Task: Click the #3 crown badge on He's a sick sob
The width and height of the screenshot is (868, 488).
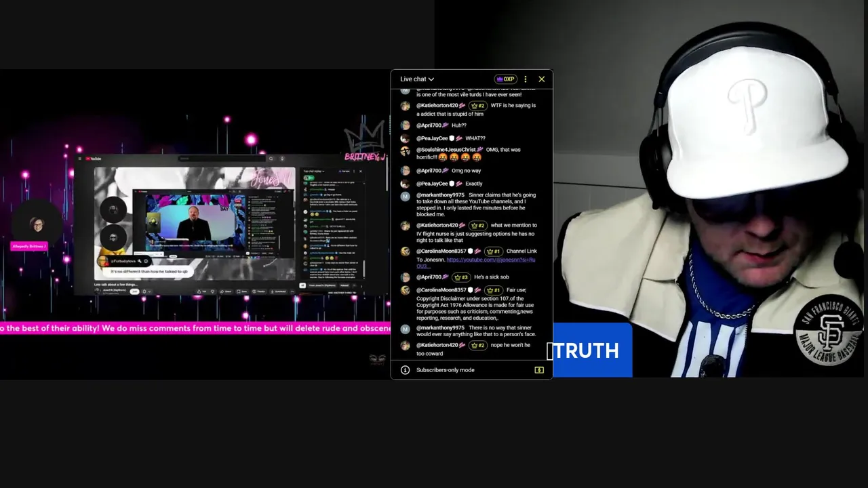Action: click(x=461, y=277)
